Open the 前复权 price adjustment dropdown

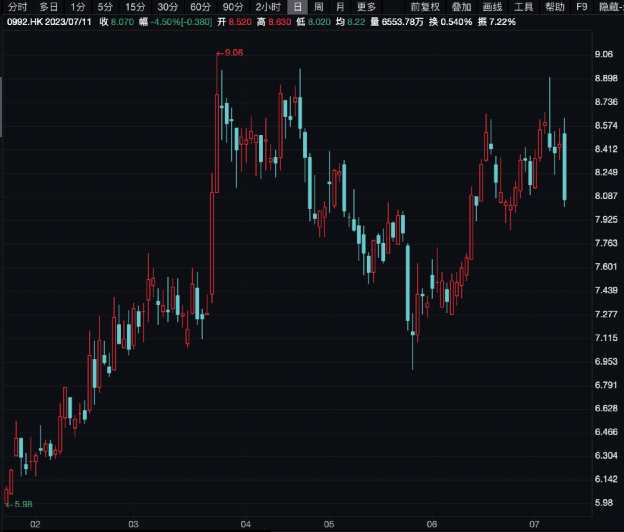click(x=424, y=7)
